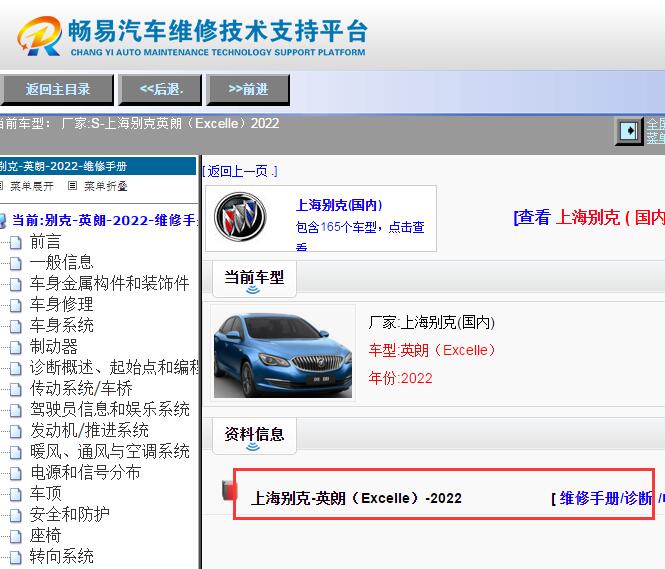Click the page icon next to 前言

[16, 243]
